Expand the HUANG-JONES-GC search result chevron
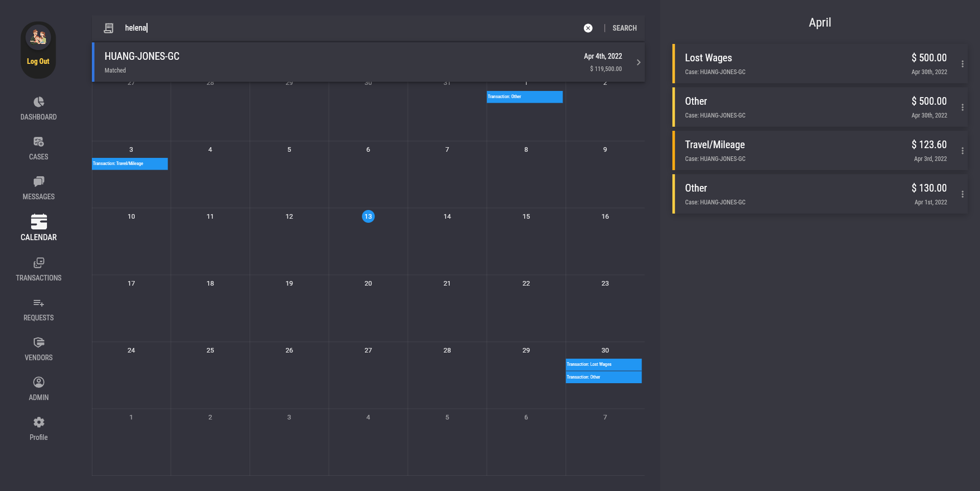980x491 pixels. pyautogui.click(x=639, y=62)
